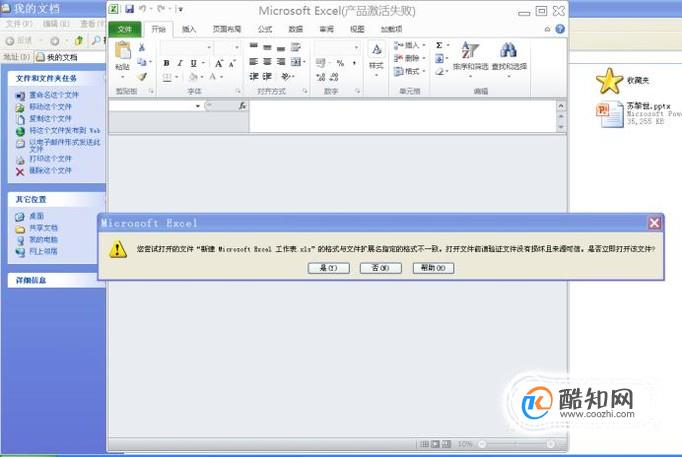This screenshot has width=682, height=457.
Task: Click the Paste clipboard icon in the ribbon
Action: tap(123, 50)
